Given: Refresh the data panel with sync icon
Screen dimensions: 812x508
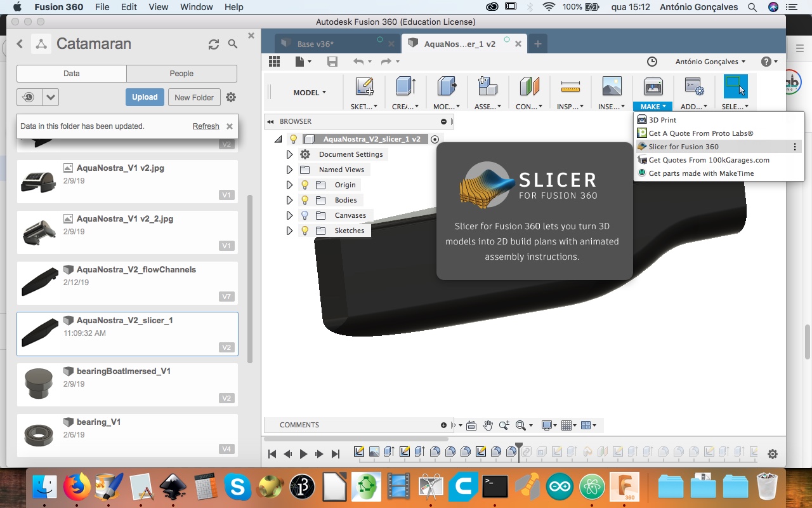Looking at the screenshot, I should click(x=214, y=44).
